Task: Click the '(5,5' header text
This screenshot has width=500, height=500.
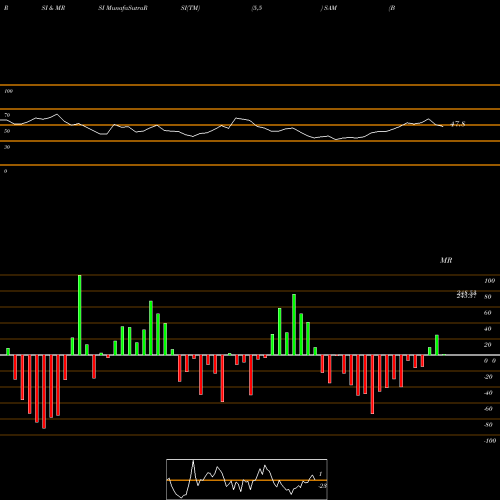Action: tap(257, 8)
